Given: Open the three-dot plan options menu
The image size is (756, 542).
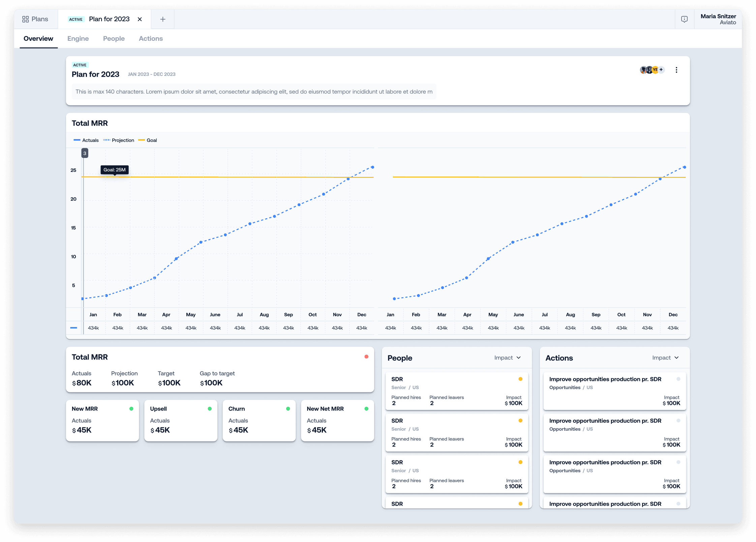Looking at the screenshot, I should [676, 70].
